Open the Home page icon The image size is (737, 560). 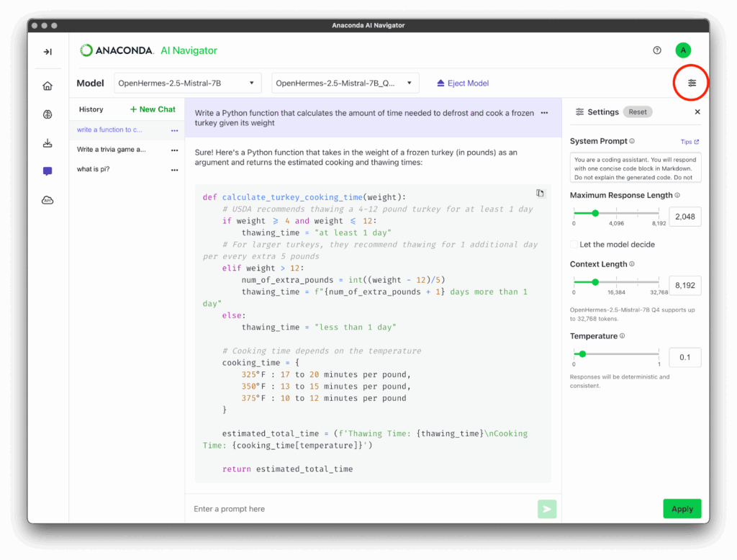tap(48, 86)
